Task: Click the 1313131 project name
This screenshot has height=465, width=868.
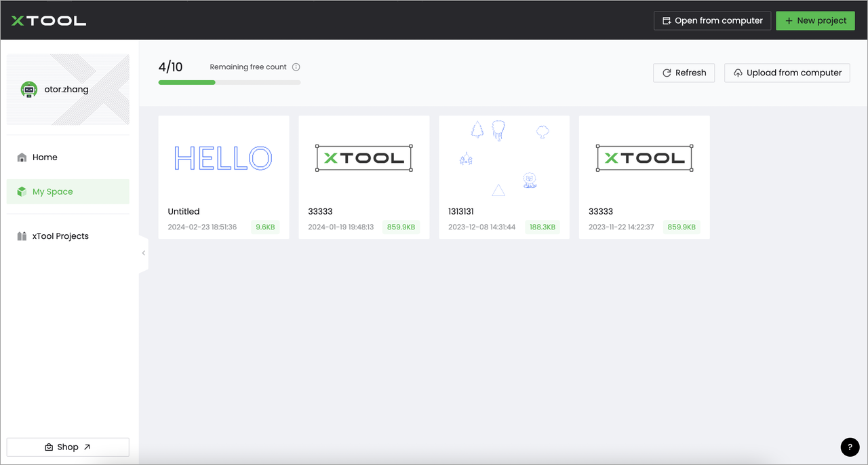Action: [461, 211]
